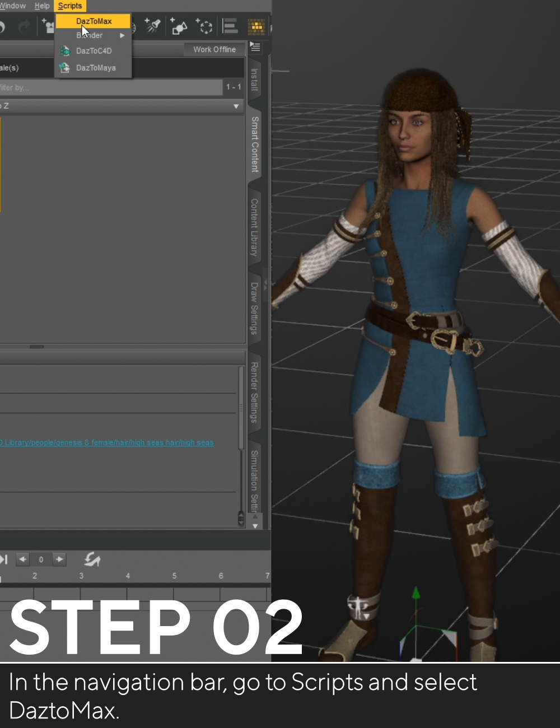
Task: Click the current frame number field
Action: [41, 559]
